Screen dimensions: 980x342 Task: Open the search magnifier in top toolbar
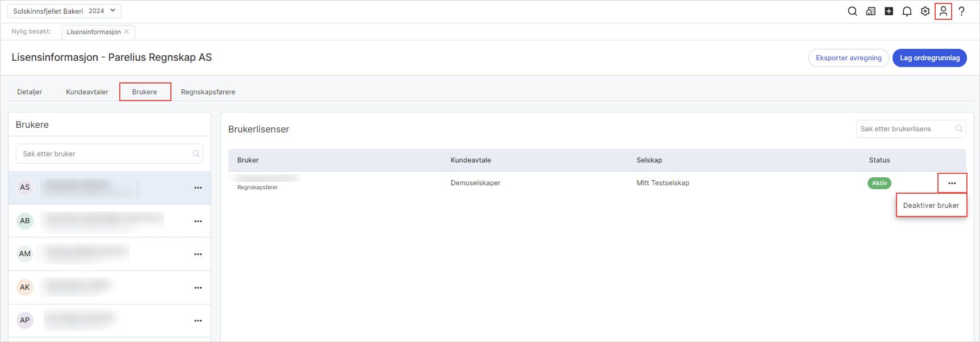point(852,11)
